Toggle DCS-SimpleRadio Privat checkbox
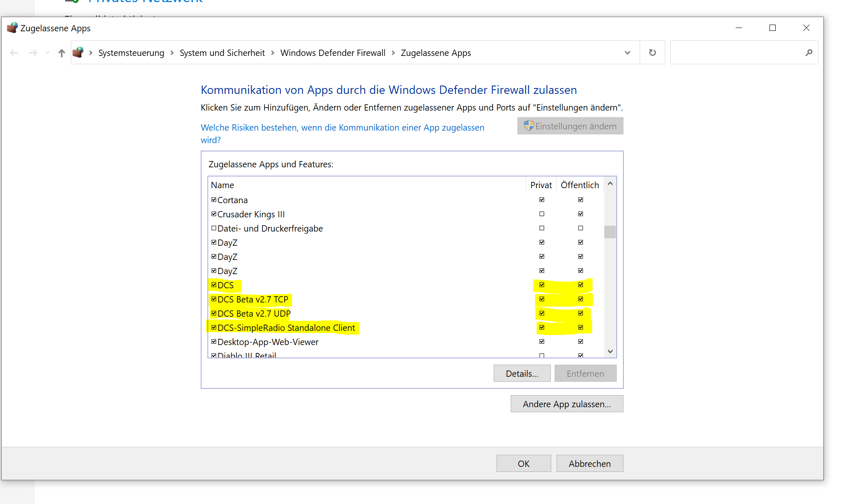The width and height of the screenshot is (845, 504). [542, 328]
